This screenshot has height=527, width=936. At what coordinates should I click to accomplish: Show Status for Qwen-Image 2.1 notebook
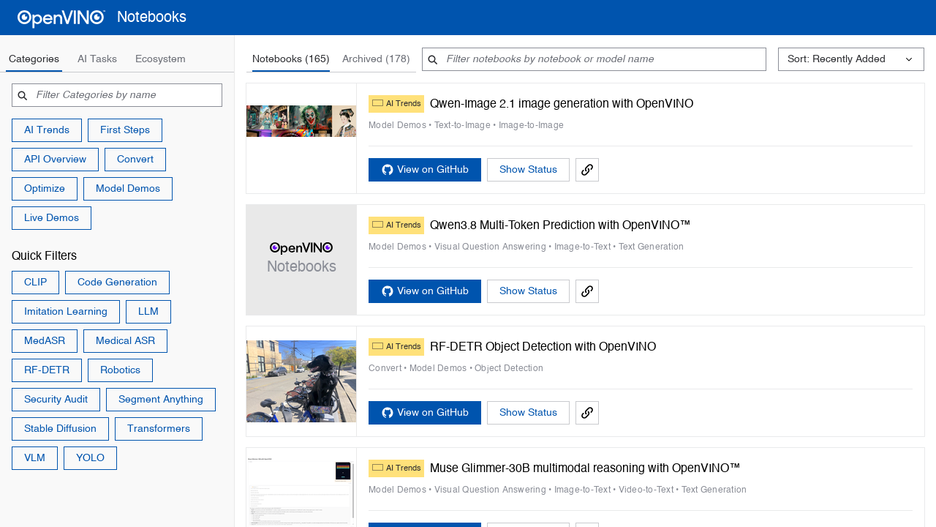(x=528, y=169)
